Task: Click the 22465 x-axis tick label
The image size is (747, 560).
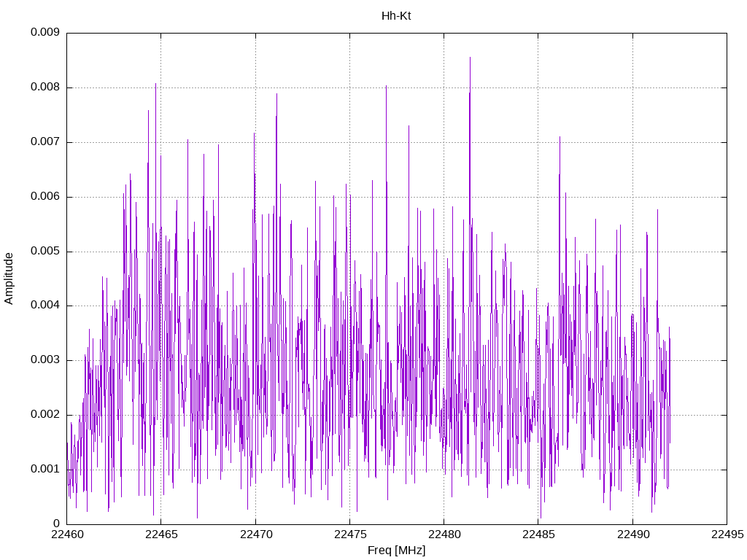Action: coord(161,534)
